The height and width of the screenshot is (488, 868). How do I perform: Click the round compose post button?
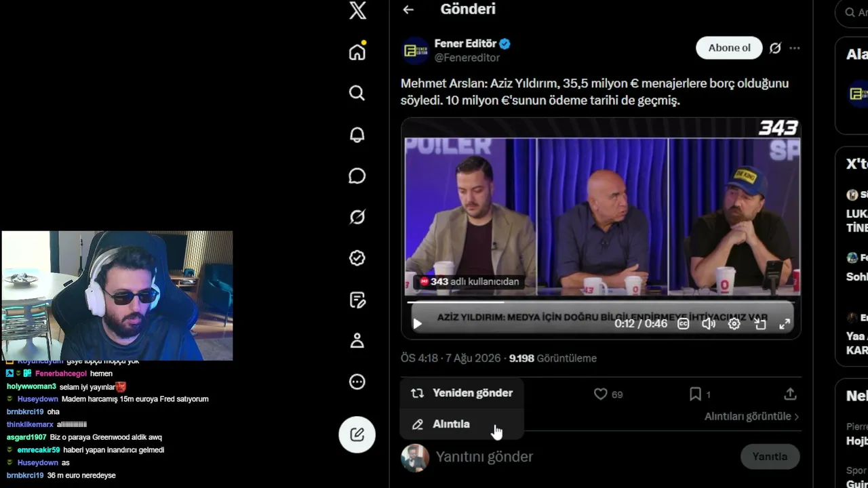coord(357,434)
